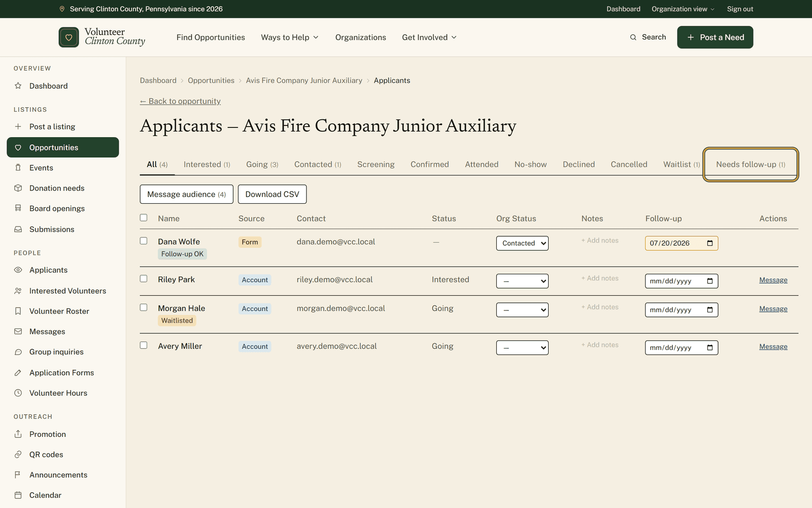The height and width of the screenshot is (508, 812).
Task: Check the box for Riley Park
Action: [x=144, y=278]
